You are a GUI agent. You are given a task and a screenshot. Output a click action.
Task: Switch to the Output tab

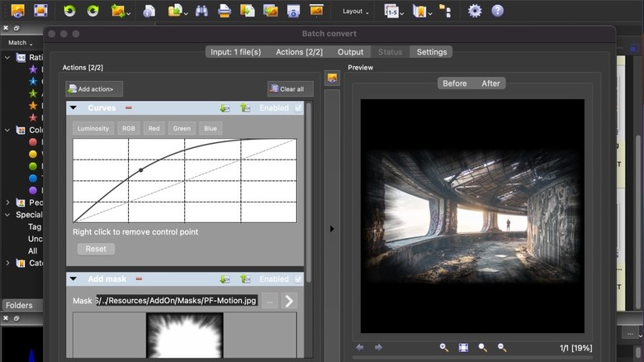pyautogui.click(x=350, y=52)
